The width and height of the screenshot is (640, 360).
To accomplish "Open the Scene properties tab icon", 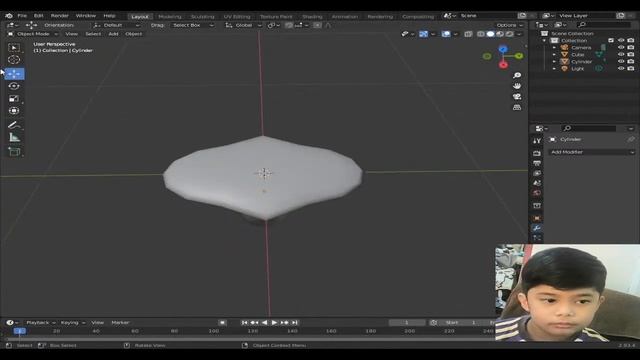I will (x=537, y=183).
